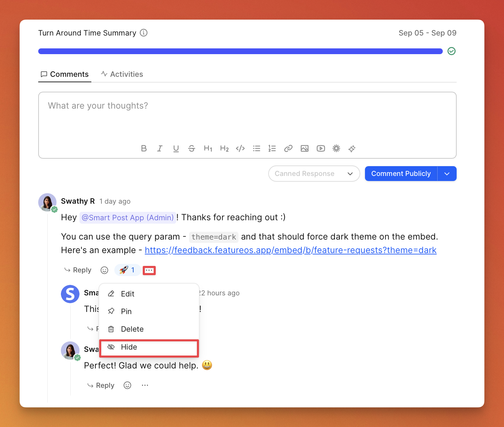Apply Heading 1 style
Image resolution: width=504 pixels, height=427 pixels.
tap(208, 149)
